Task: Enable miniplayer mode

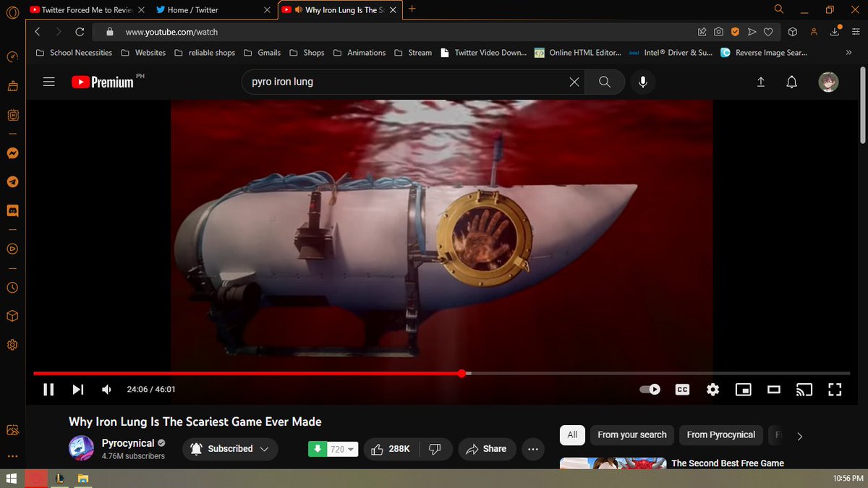Action: pos(744,390)
